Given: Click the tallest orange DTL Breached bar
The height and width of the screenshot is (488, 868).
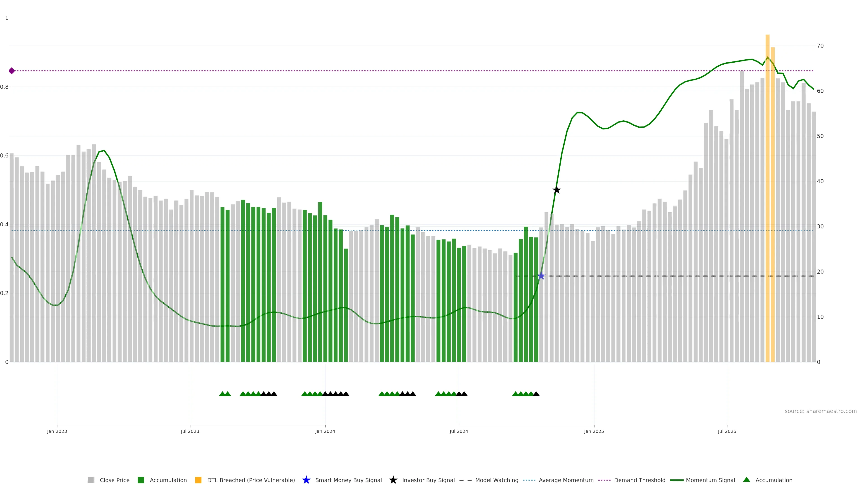Looking at the screenshot, I should (767, 202).
